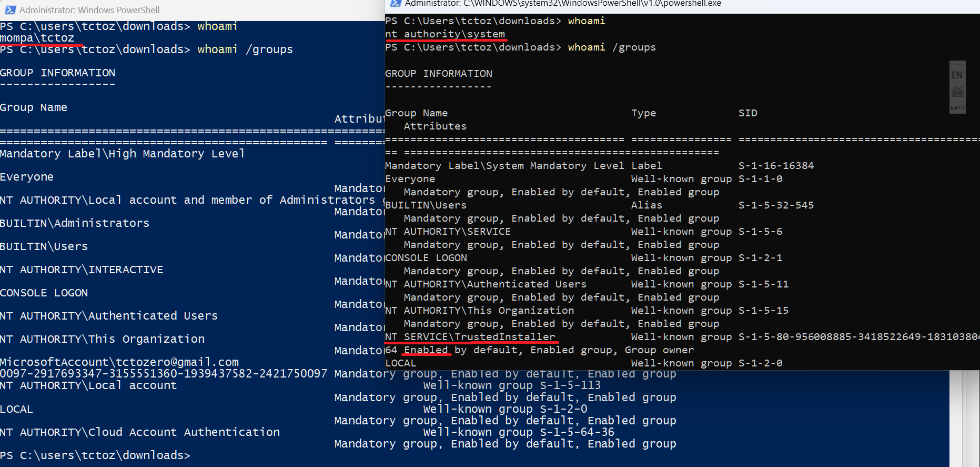This screenshot has width=980, height=467.
Task: Click 'Mandatory Label\High Mandatory Level' row
Action: coord(122,154)
